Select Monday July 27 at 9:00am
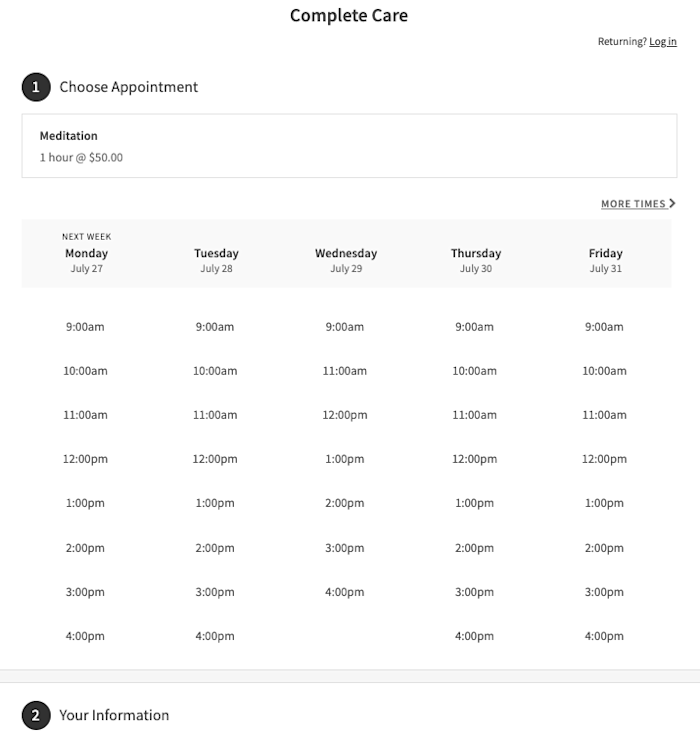 pyautogui.click(x=85, y=327)
